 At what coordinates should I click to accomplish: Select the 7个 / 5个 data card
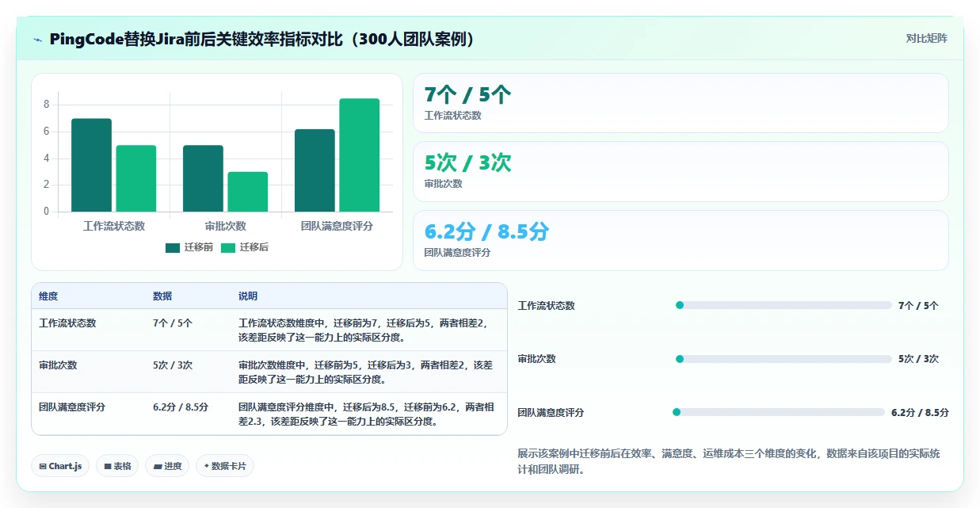[681, 103]
